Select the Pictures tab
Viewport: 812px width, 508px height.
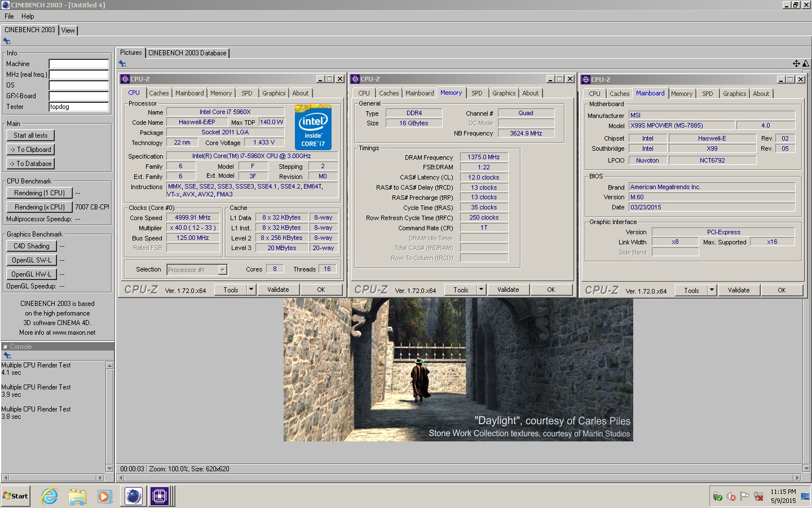pyautogui.click(x=131, y=52)
